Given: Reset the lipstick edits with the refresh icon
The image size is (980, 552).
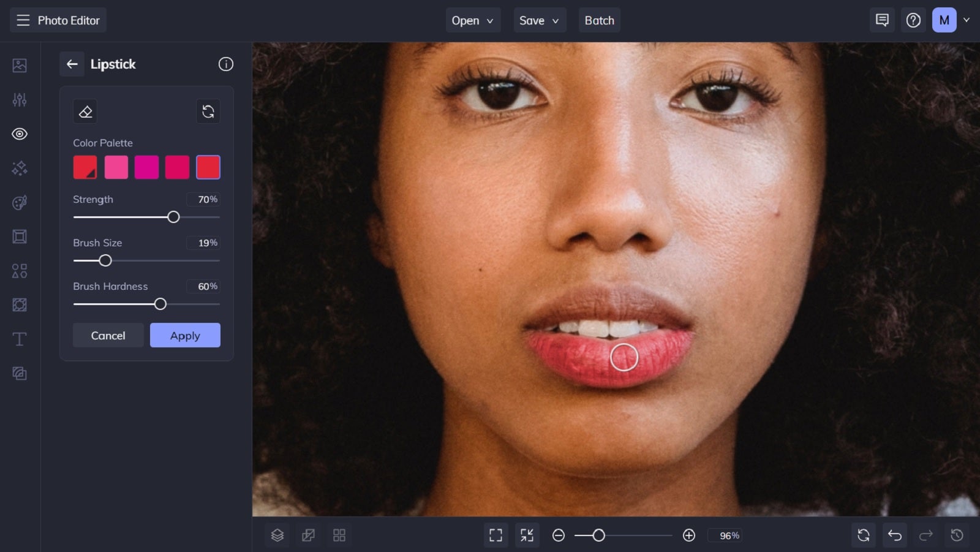Looking at the screenshot, I should 208,111.
